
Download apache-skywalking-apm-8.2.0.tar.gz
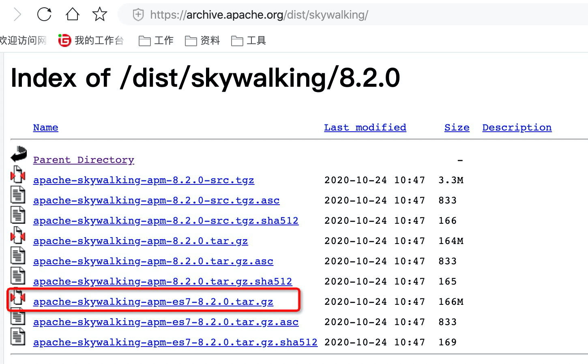(x=140, y=241)
